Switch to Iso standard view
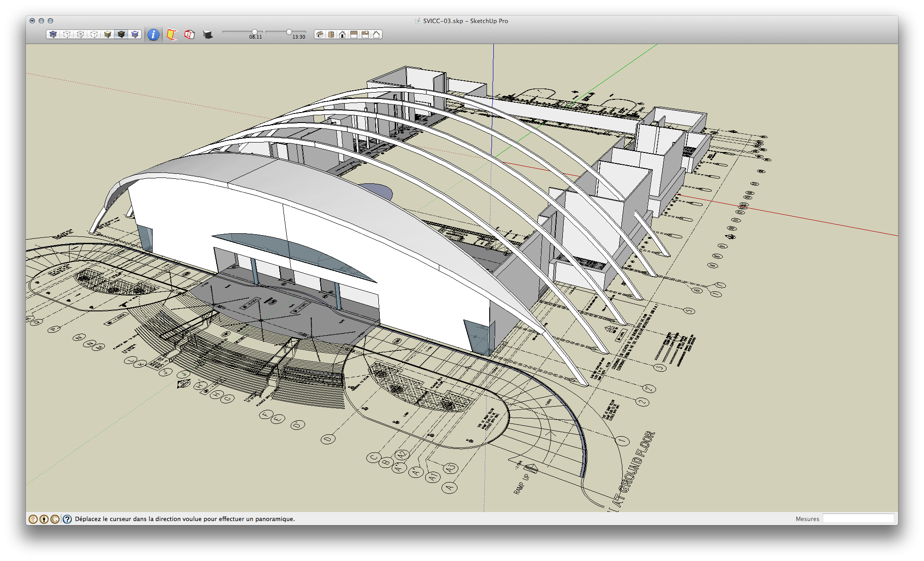Viewport: 924px width, 561px height. tap(320, 34)
